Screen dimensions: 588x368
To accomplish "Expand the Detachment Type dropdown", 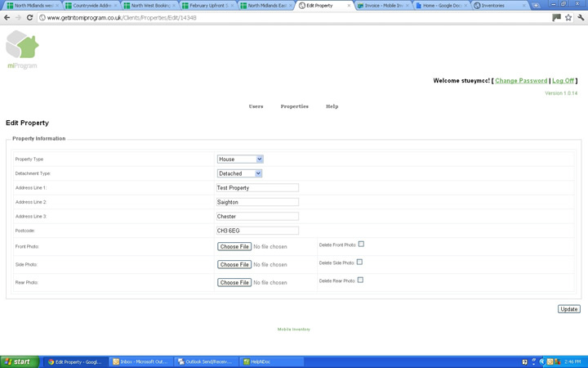I will (x=239, y=173).
